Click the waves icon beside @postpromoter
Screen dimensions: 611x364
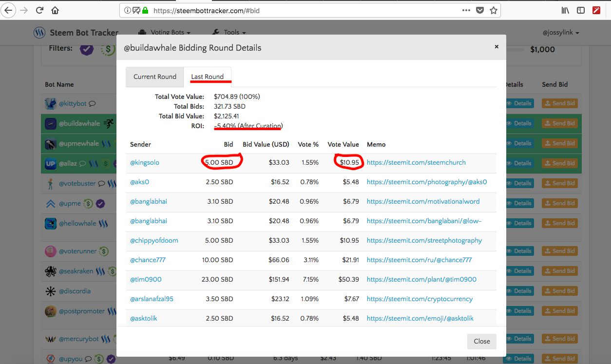click(112, 311)
